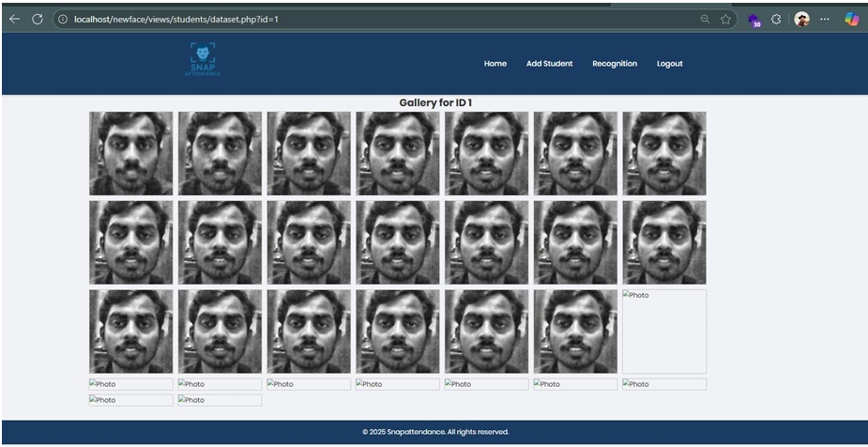Open the first face photo in the third row

click(x=130, y=331)
